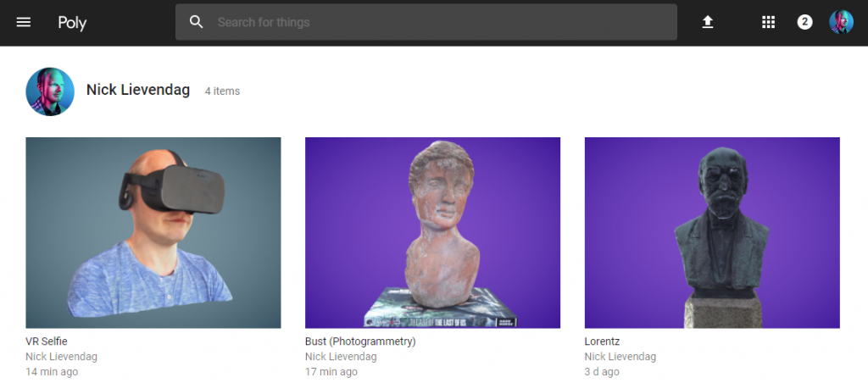The width and height of the screenshot is (868, 383).
Task: Open the Lorentz statue thumbnail
Action: click(x=712, y=232)
